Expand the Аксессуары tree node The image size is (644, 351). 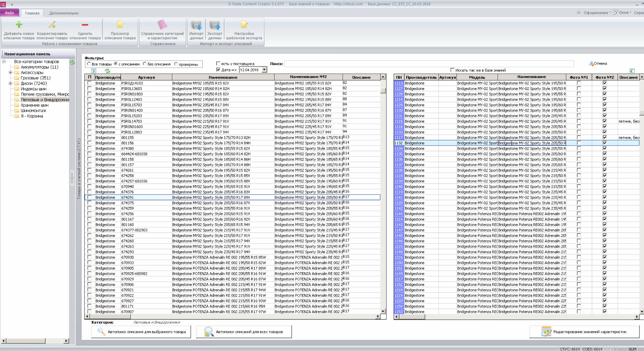pos(10,72)
